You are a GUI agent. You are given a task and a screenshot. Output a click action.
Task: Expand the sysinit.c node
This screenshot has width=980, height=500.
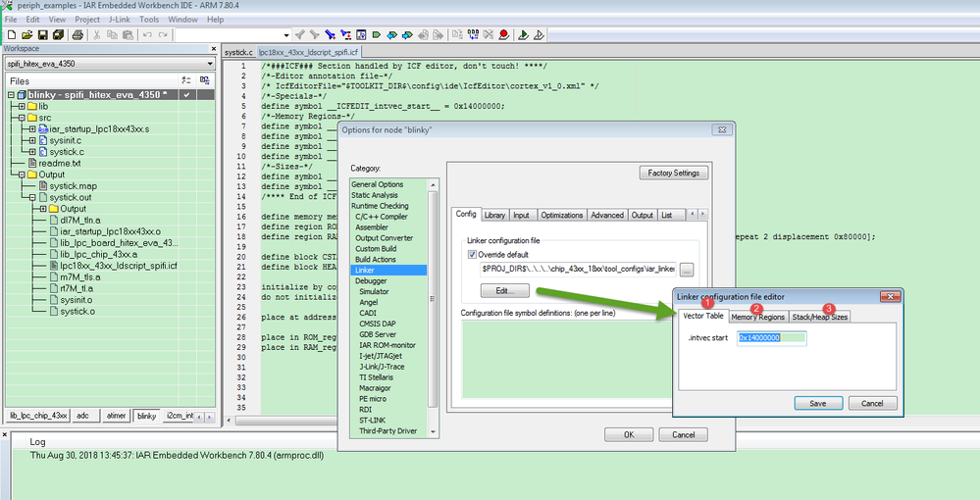(x=33, y=140)
